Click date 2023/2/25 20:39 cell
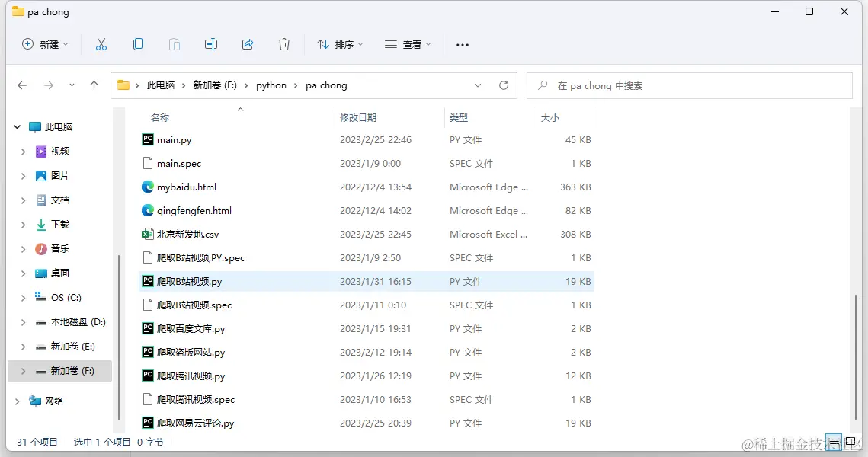This screenshot has width=868, height=457. pos(376,423)
